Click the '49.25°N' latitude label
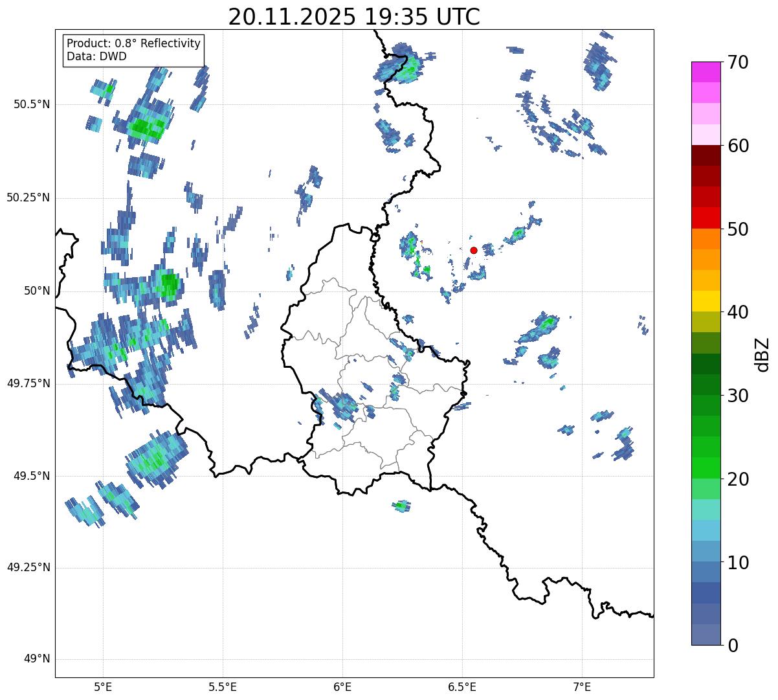778x700 pixels. coord(28,567)
